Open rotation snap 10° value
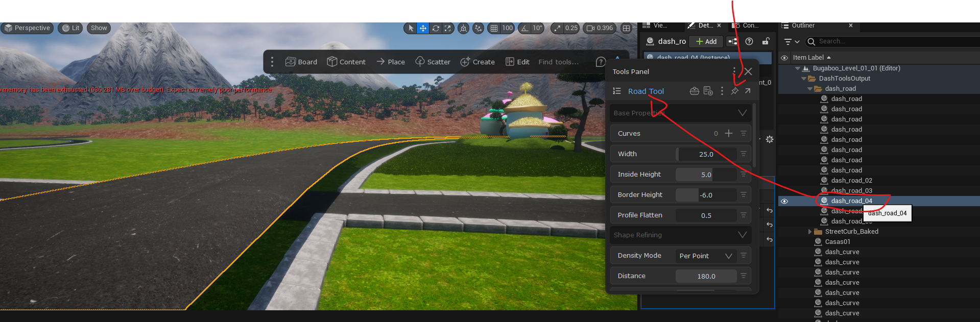The width and height of the screenshot is (980, 322). (x=537, y=28)
